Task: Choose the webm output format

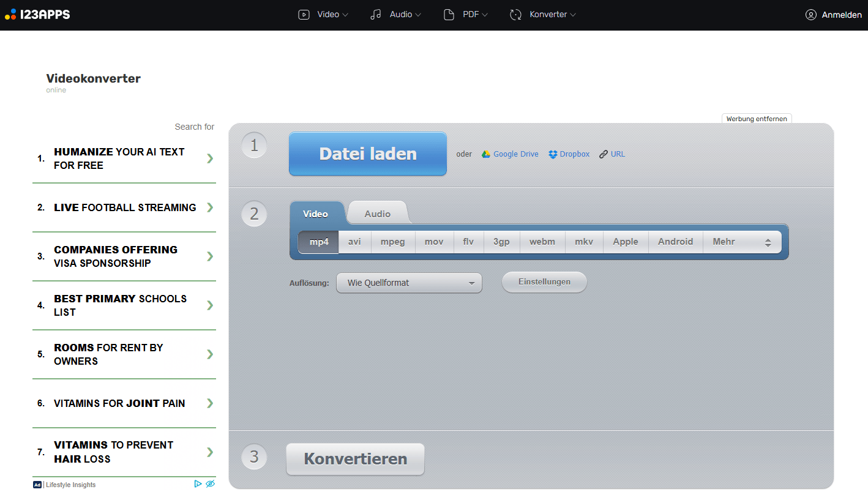Action: tap(542, 242)
